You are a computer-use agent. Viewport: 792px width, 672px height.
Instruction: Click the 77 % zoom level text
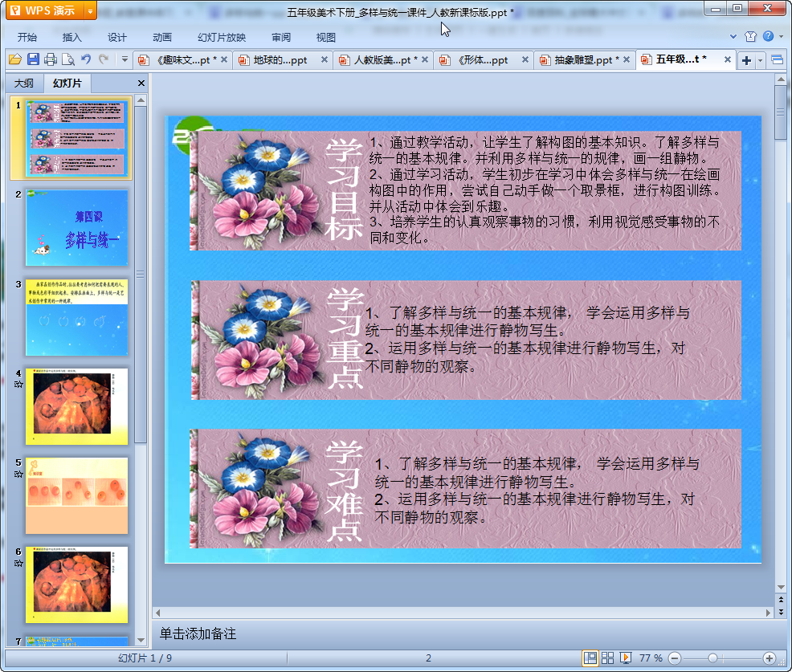coord(651,658)
